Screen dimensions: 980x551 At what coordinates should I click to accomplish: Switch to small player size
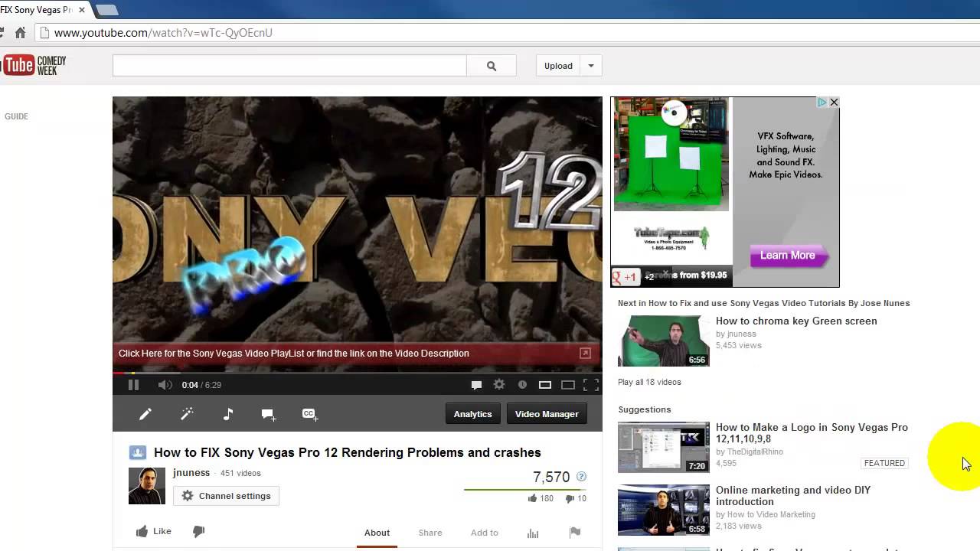(x=545, y=385)
